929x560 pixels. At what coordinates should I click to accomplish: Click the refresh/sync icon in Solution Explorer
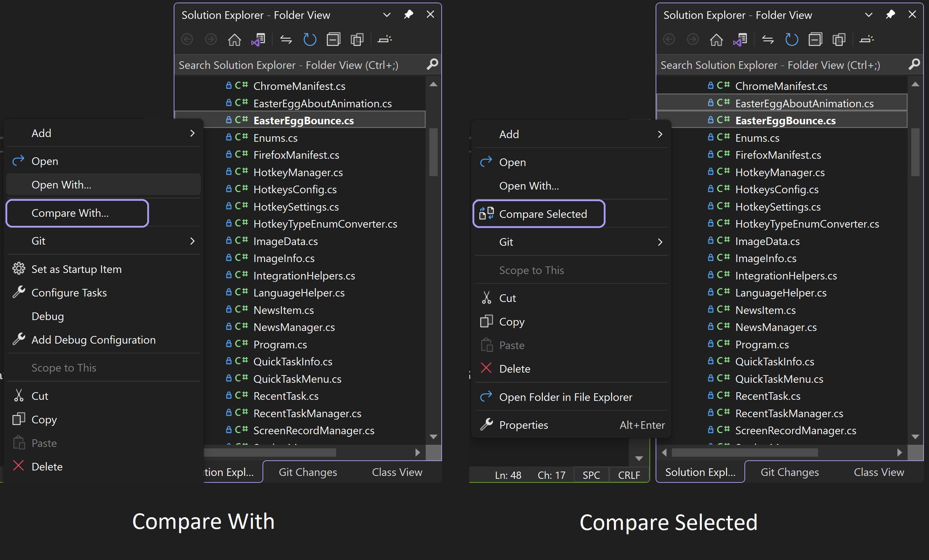coord(310,41)
